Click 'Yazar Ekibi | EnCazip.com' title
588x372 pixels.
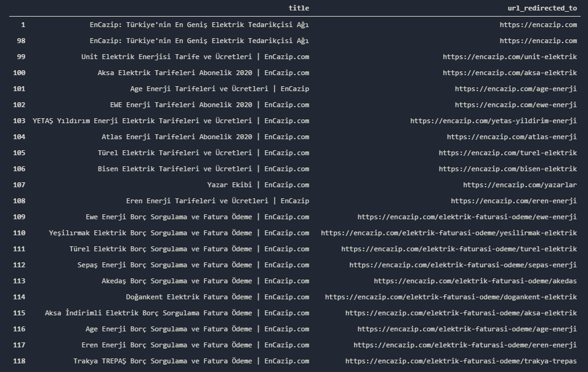pos(258,185)
